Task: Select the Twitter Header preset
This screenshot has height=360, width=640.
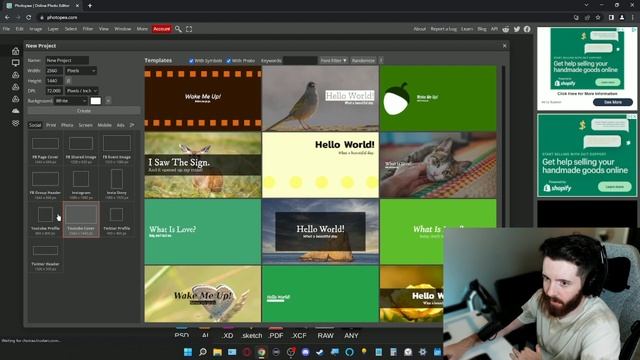Action: [x=45, y=255]
